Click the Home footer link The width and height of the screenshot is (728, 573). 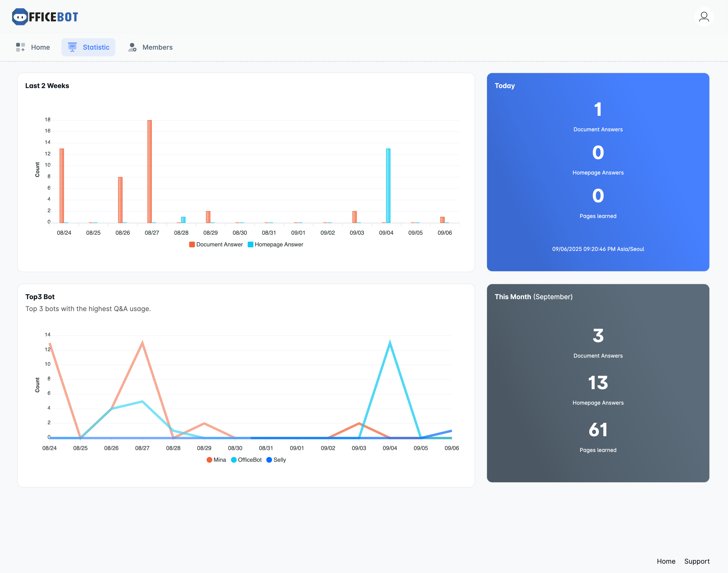666,561
